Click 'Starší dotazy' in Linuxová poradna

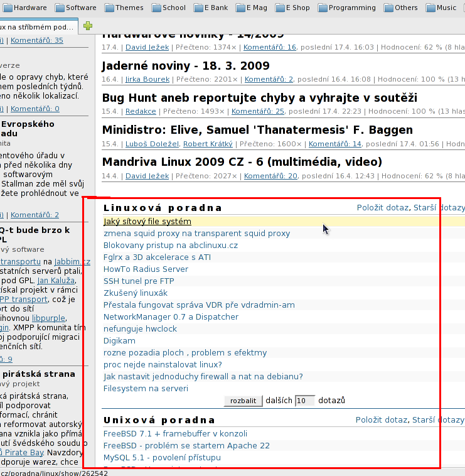(439, 208)
